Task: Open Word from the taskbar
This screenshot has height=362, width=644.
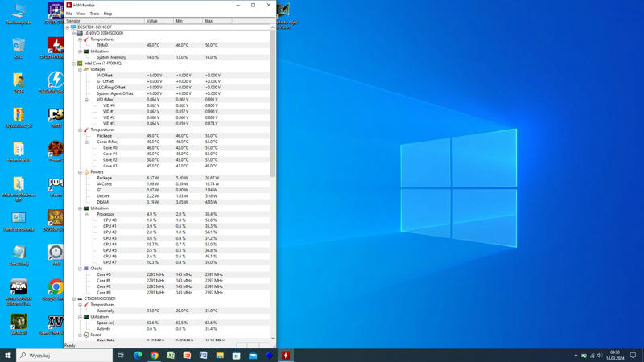Action: pos(204,356)
